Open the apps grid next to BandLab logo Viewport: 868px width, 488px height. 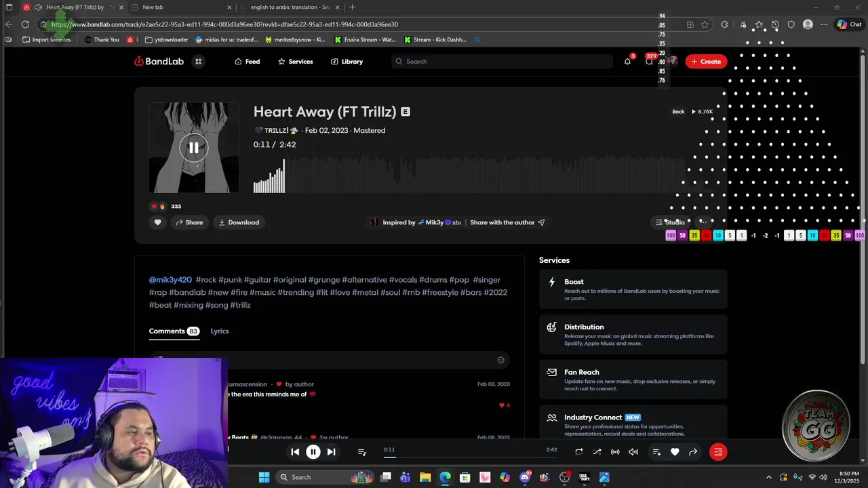(199, 61)
